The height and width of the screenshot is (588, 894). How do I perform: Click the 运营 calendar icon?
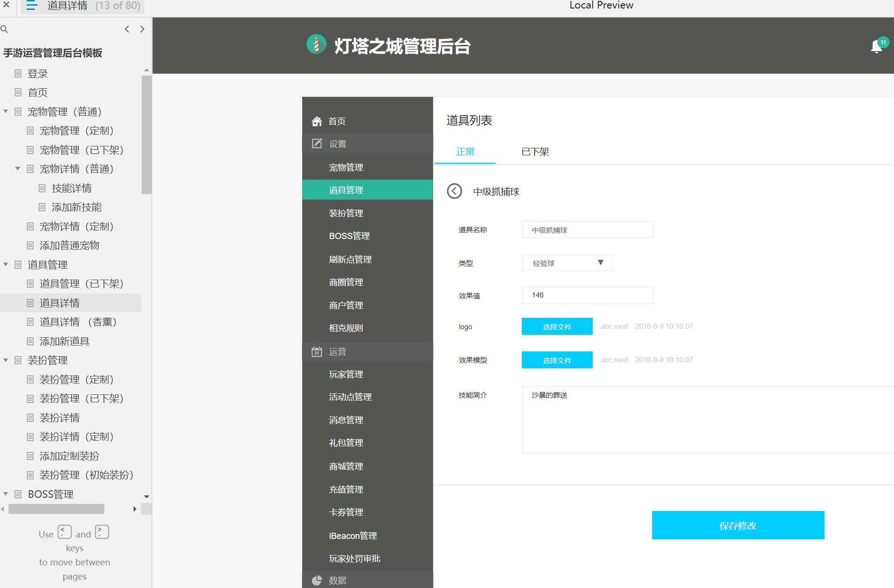(x=316, y=351)
